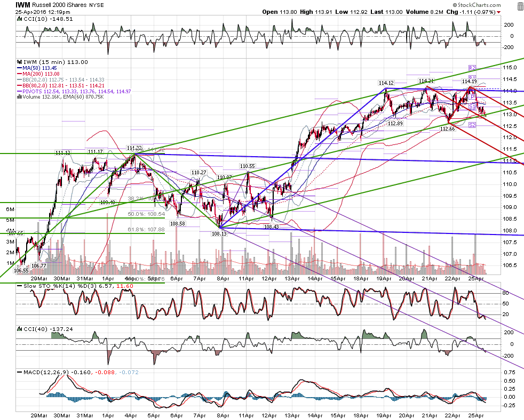
Task: Click the S2 pivot marker
Action: pyautogui.click(x=472, y=125)
